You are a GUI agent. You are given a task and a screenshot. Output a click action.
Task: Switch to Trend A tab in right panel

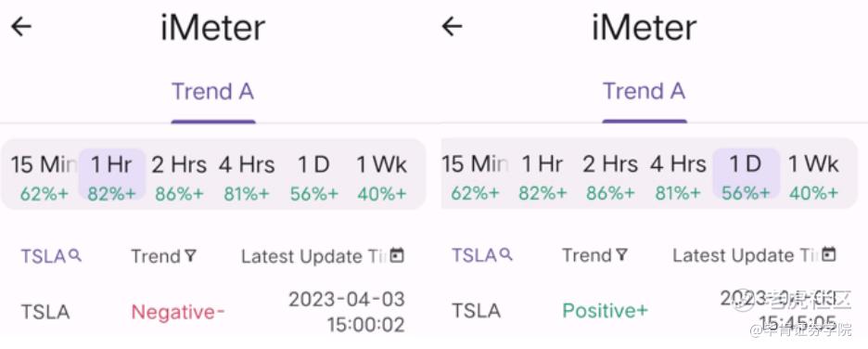click(645, 91)
